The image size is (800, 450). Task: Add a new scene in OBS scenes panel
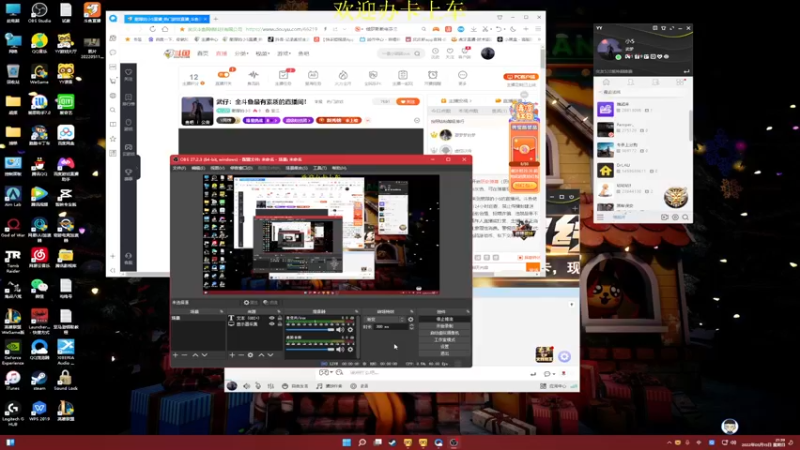(176, 355)
